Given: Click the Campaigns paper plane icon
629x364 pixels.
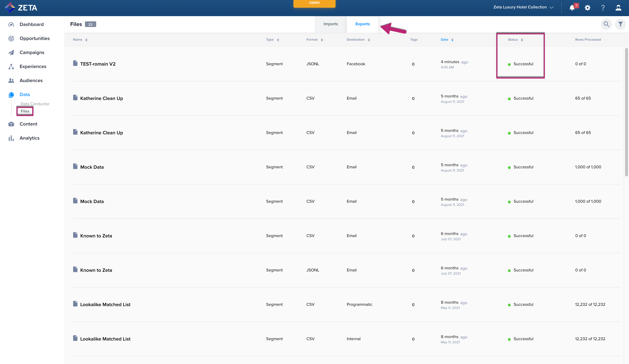Looking at the screenshot, I should [11, 52].
